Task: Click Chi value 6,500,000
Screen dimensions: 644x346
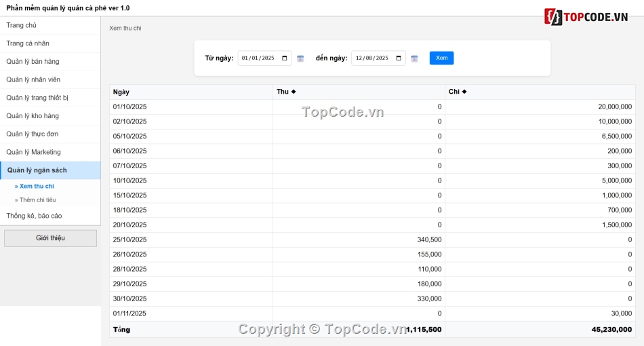Action: point(617,136)
